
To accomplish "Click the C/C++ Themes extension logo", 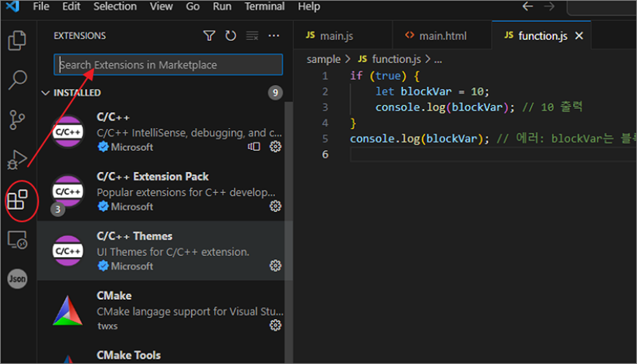I will point(68,251).
